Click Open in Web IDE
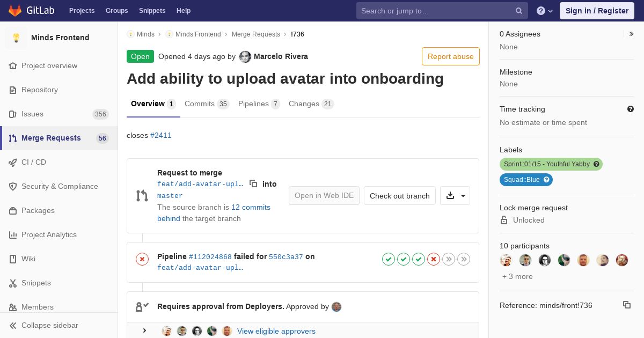 pos(324,196)
